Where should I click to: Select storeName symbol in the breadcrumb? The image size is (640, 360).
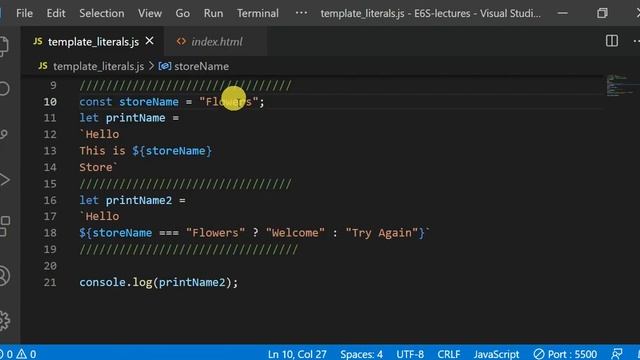click(201, 66)
